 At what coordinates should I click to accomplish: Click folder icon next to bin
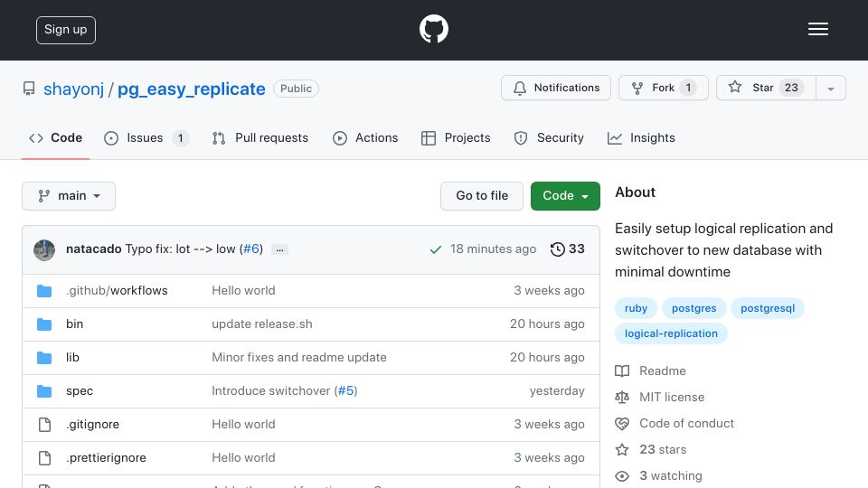[44, 324]
